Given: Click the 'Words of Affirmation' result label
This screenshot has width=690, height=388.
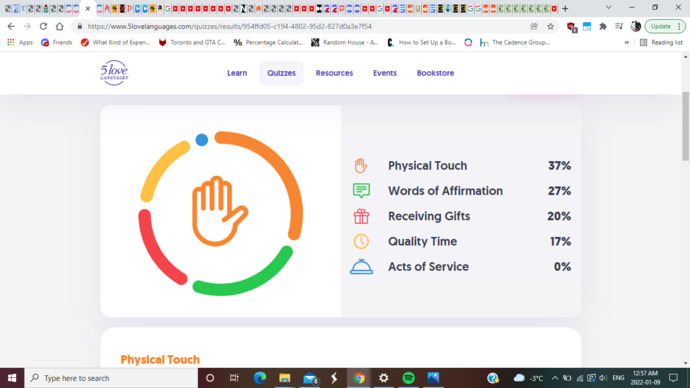Looking at the screenshot, I should click(445, 190).
